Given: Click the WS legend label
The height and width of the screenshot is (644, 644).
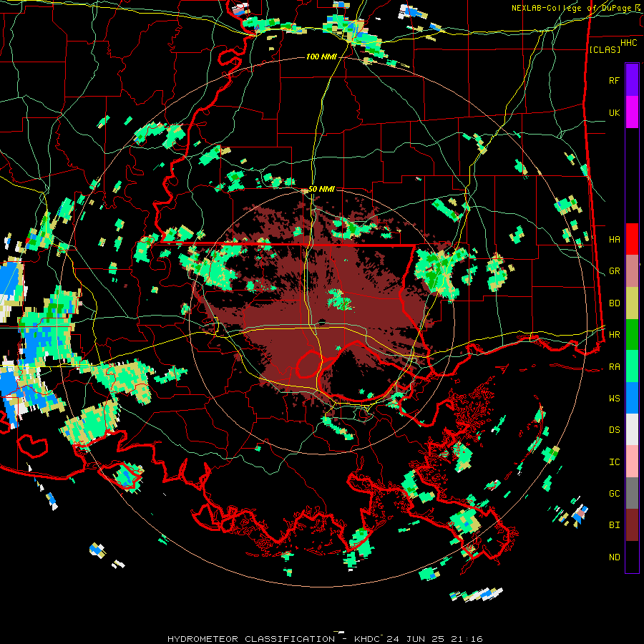Looking at the screenshot, I should coord(614,399).
